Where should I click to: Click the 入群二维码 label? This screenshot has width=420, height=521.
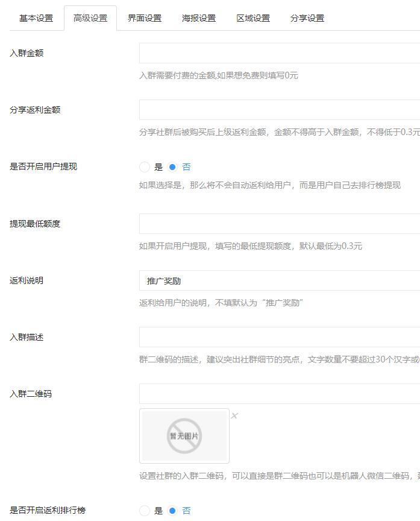(x=31, y=394)
